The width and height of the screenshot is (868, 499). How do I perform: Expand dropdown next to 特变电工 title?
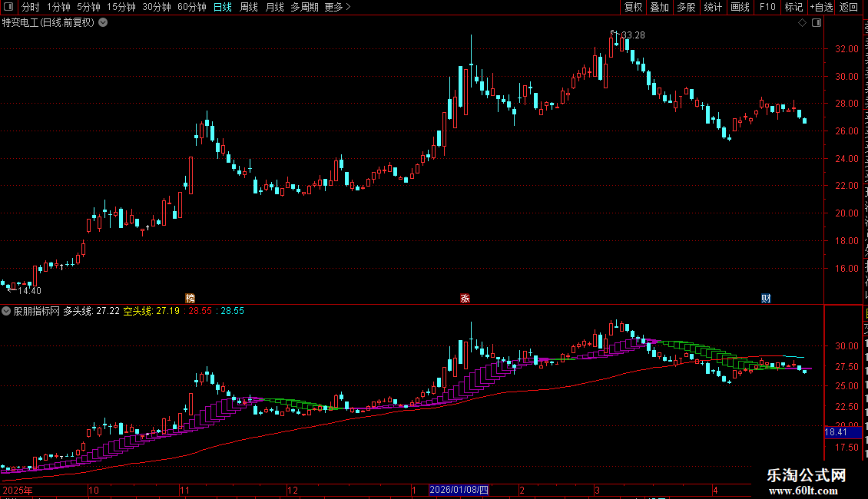[103, 23]
